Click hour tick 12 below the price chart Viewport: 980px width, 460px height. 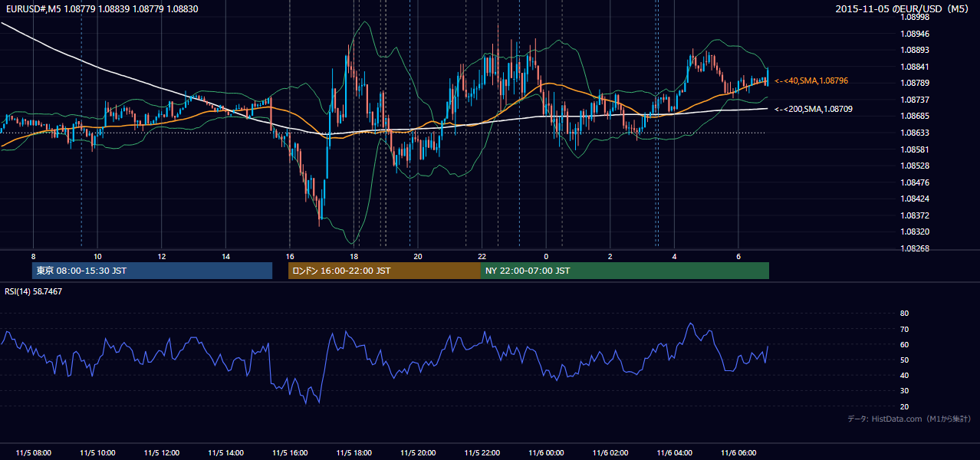161,256
